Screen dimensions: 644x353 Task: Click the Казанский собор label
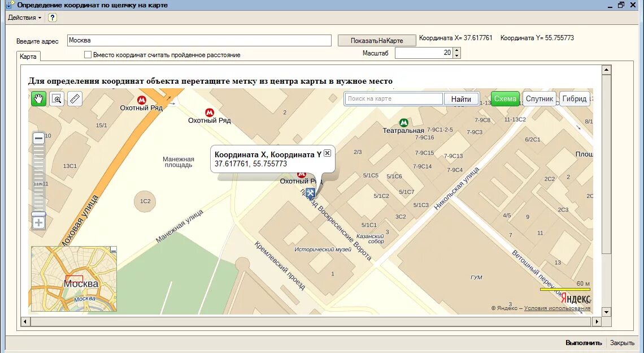tap(371, 239)
